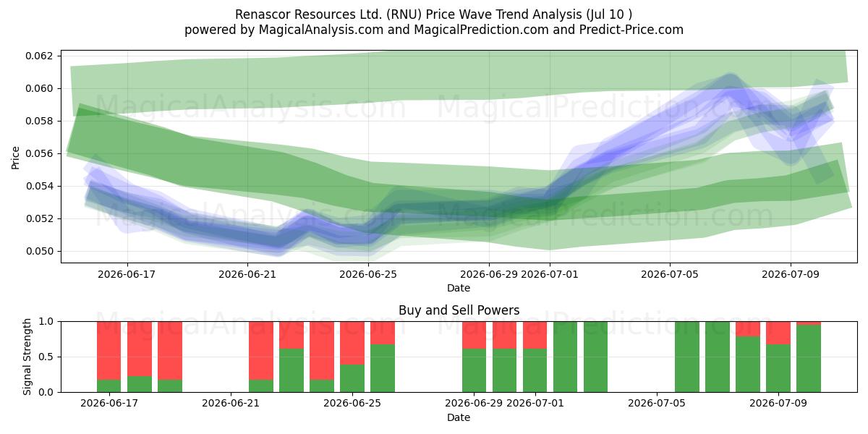Click 2026-06-17 tick under the Buy and Sell chart

[x=109, y=404]
